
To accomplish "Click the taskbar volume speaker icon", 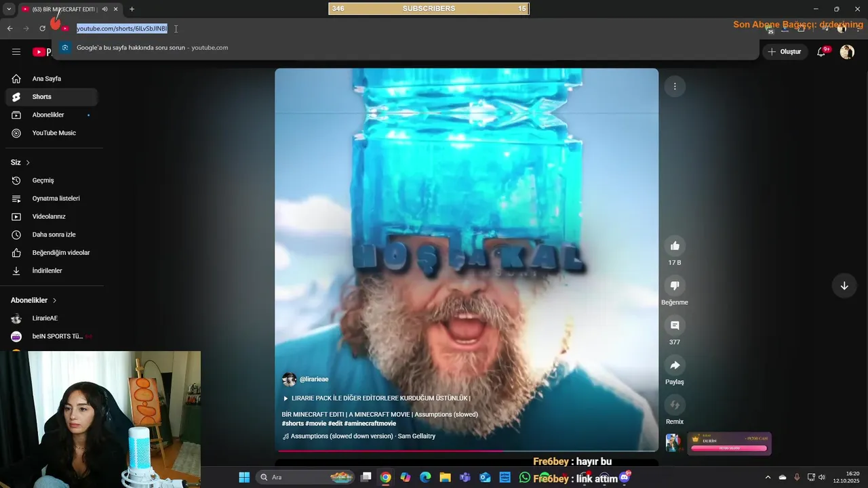I will 822,477.
